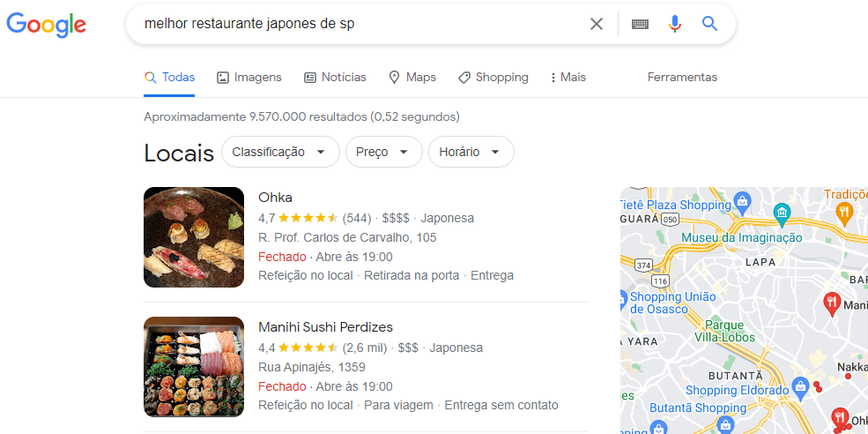Image resolution: width=868 pixels, height=434 pixels.
Task: Focus the search text field
Action: click(x=360, y=24)
